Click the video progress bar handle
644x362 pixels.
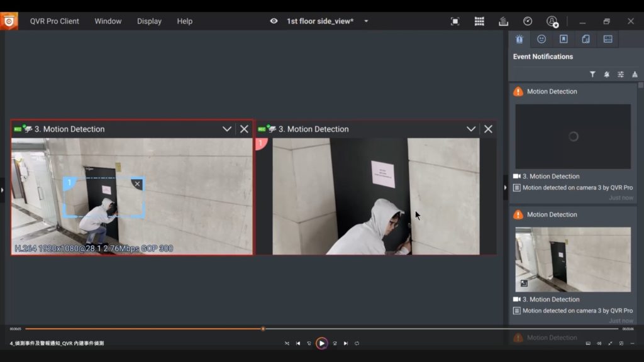click(263, 329)
